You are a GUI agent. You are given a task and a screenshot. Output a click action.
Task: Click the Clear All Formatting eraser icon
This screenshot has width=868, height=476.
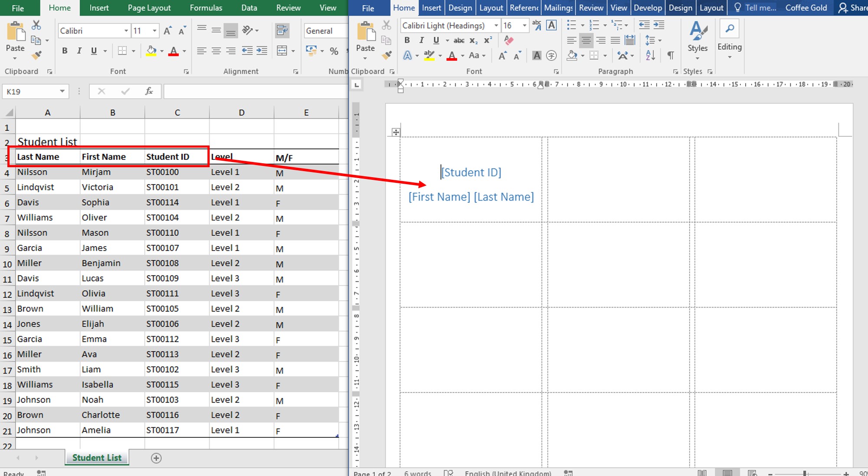[509, 40]
